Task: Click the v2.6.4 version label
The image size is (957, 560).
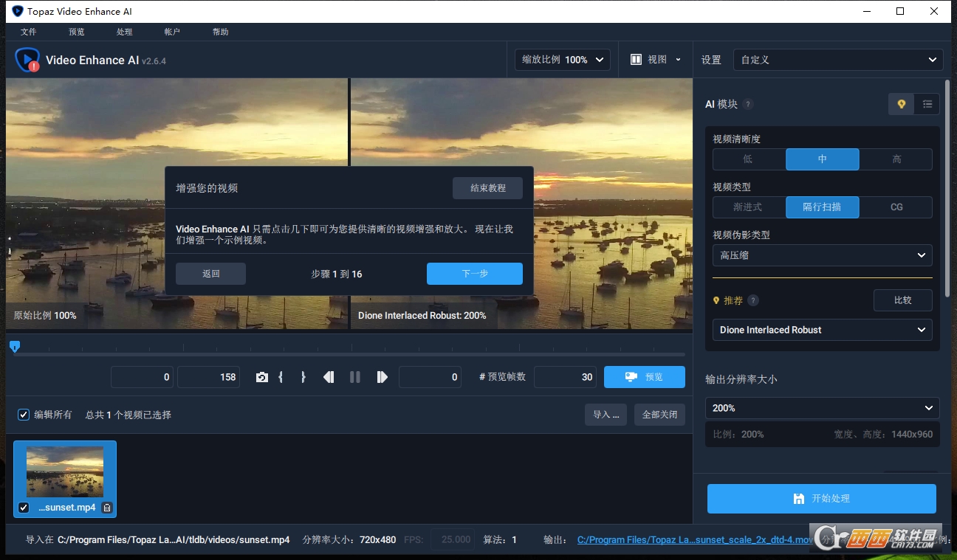Action: click(x=154, y=61)
